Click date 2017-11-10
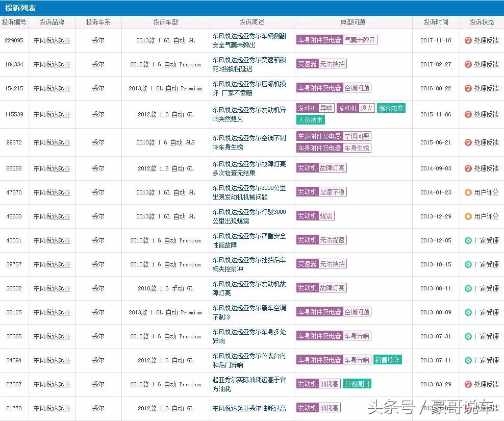Screen dimensions: 504x421 [x=436, y=40]
